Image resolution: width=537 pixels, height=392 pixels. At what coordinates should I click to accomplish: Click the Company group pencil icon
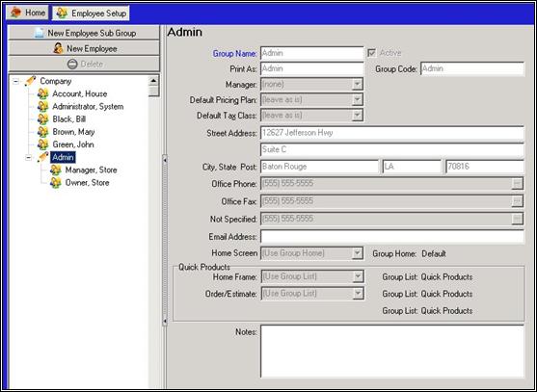pyautogui.click(x=31, y=81)
